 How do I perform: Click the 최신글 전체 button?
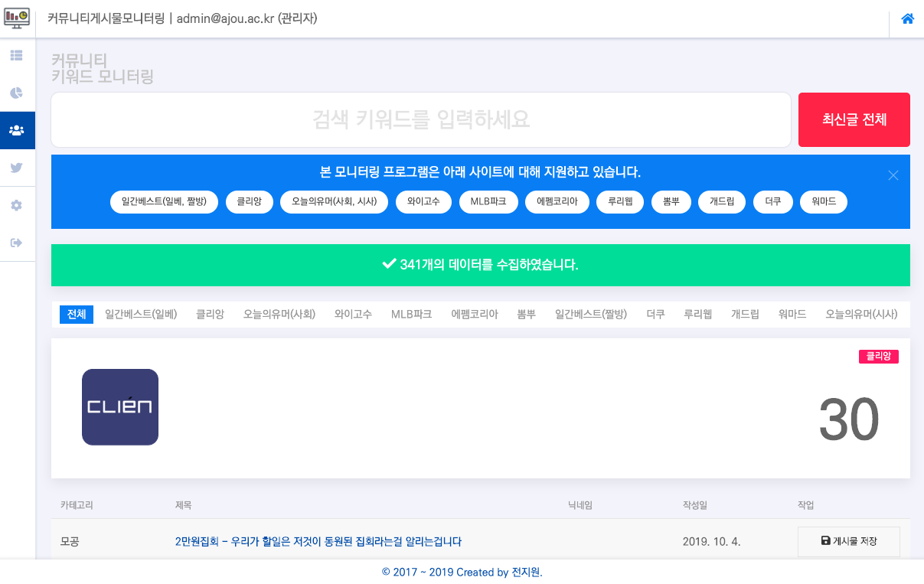pyautogui.click(x=854, y=119)
